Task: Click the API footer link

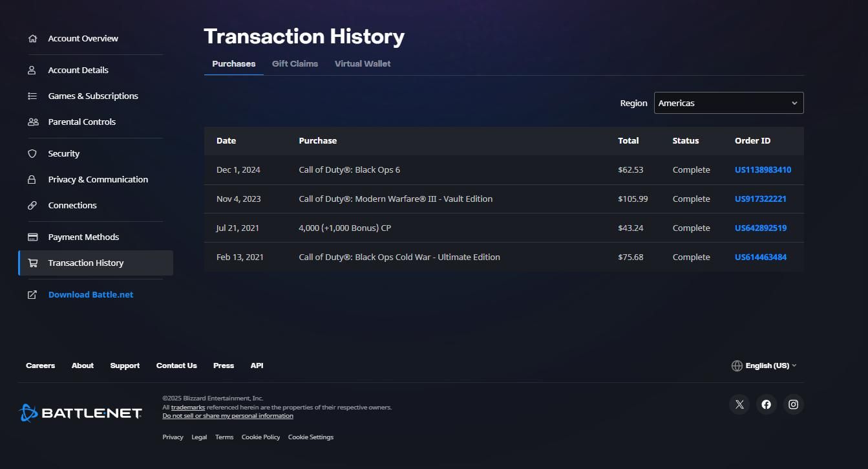Action: [257, 365]
